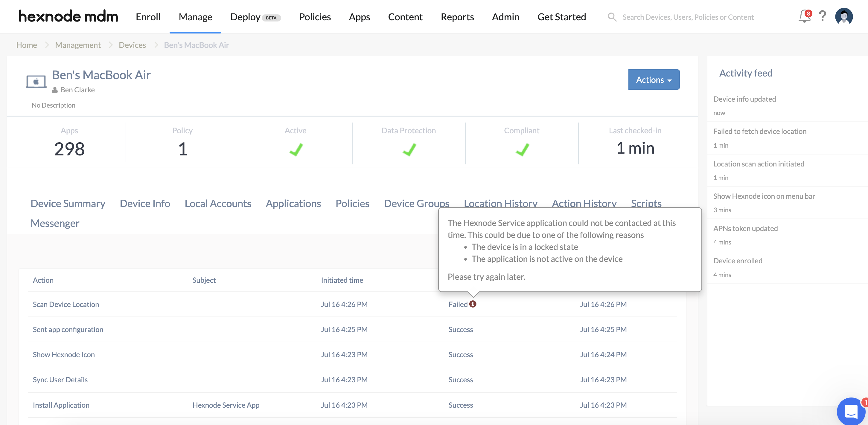Switch to Applications tab

[x=293, y=204]
